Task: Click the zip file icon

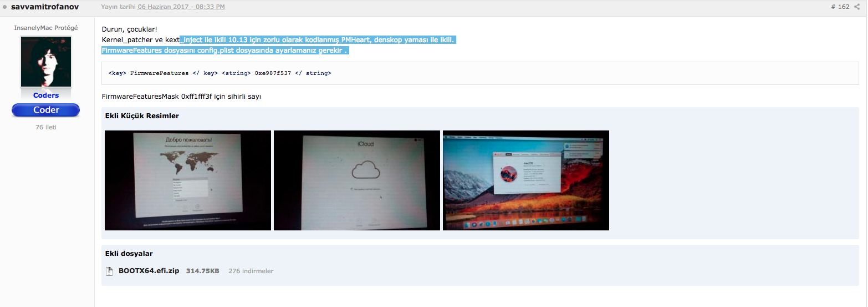Action: [x=109, y=271]
